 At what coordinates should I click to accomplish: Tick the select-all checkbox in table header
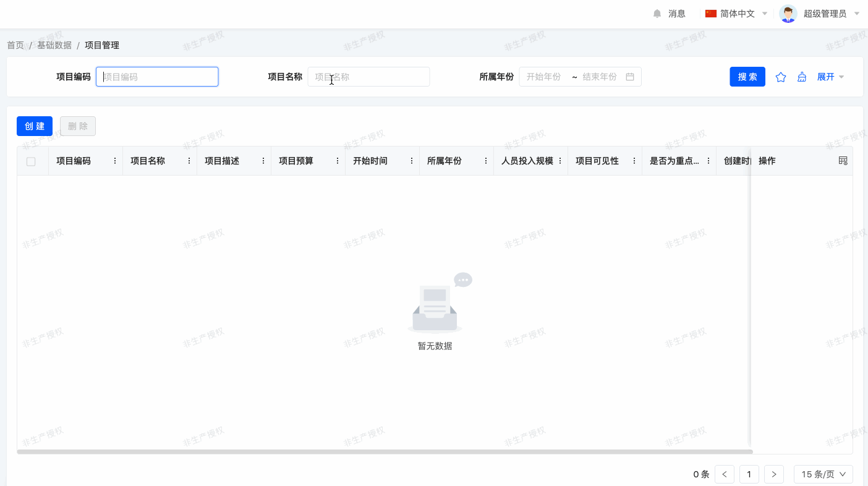point(31,161)
